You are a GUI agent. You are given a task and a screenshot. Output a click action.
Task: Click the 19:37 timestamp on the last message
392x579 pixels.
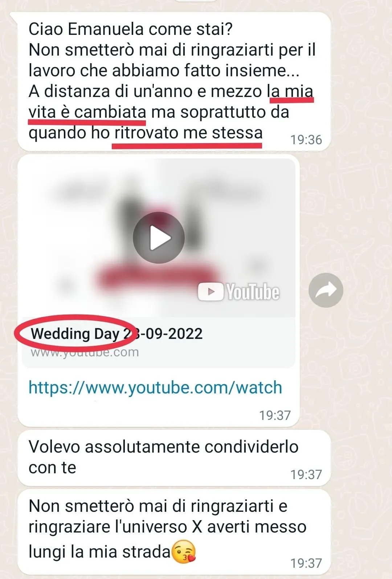(306, 563)
